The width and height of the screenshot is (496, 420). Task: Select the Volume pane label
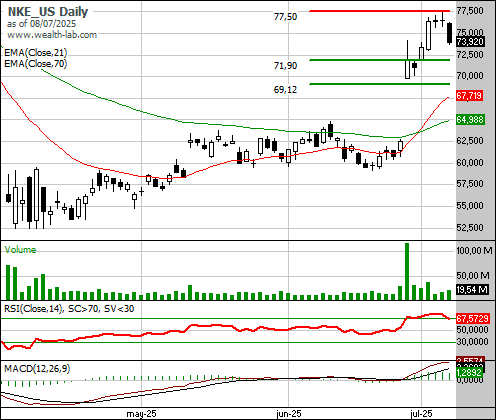coord(20,250)
